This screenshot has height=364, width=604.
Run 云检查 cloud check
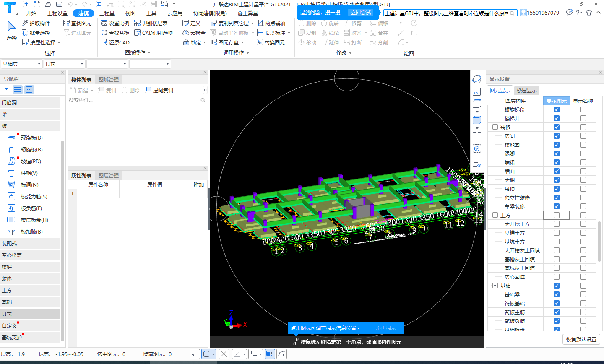tap(194, 33)
